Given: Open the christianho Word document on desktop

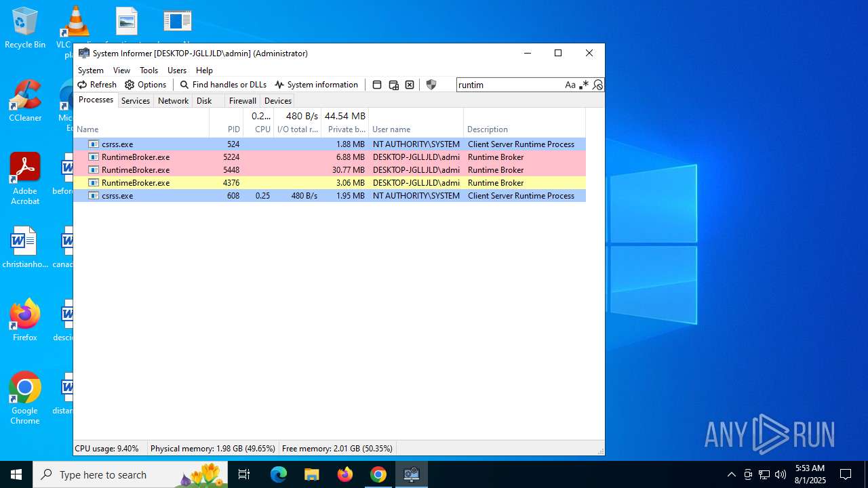Looking at the screenshot, I should click(x=25, y=247).
